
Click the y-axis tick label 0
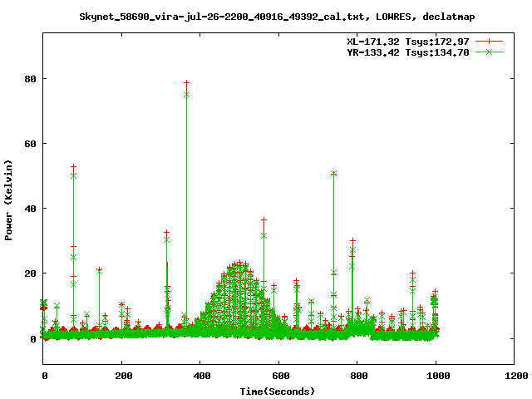[x=33, y=339]
